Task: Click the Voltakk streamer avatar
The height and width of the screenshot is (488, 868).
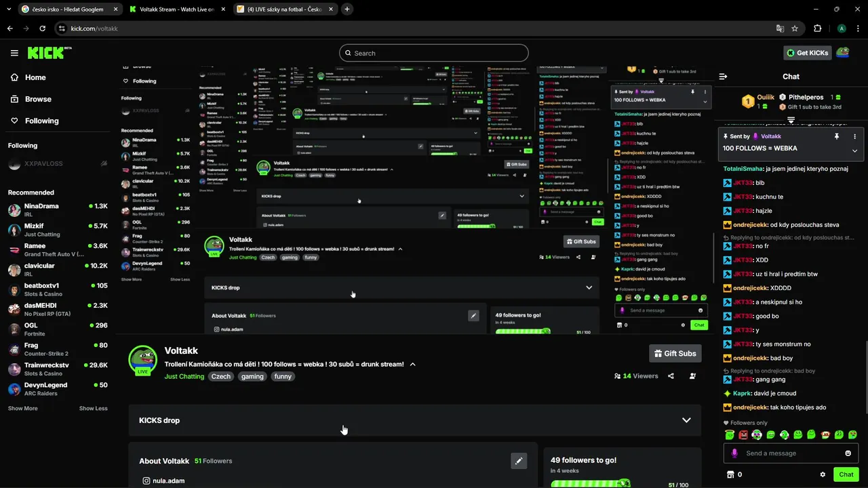Action: tap(143, 360)
